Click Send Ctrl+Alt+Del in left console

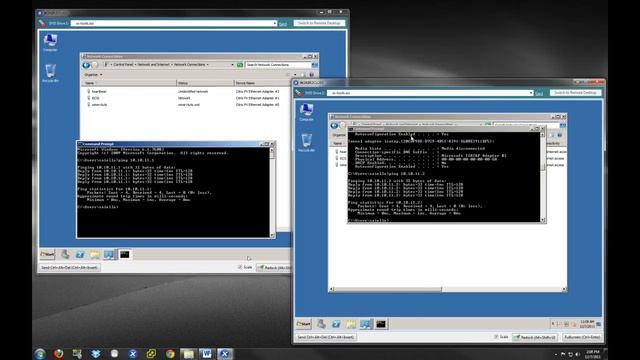tap(70, 268)
